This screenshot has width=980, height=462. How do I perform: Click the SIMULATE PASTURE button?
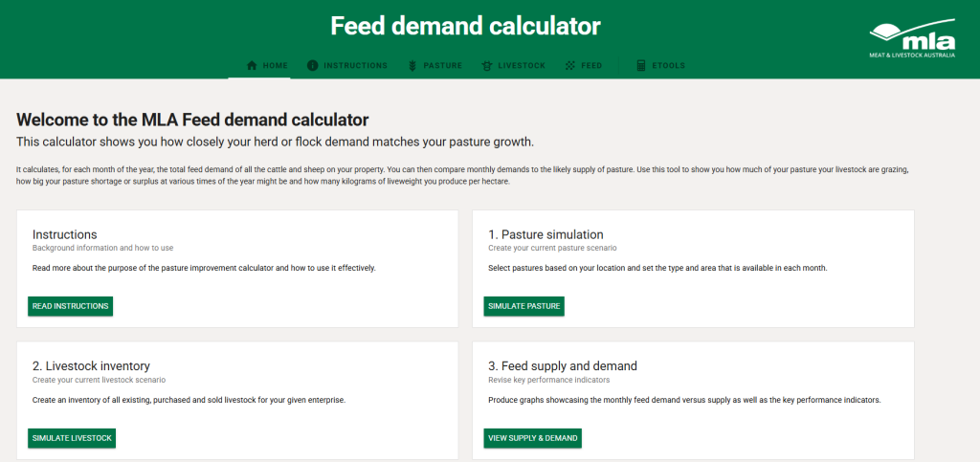[x=523, y=306]
